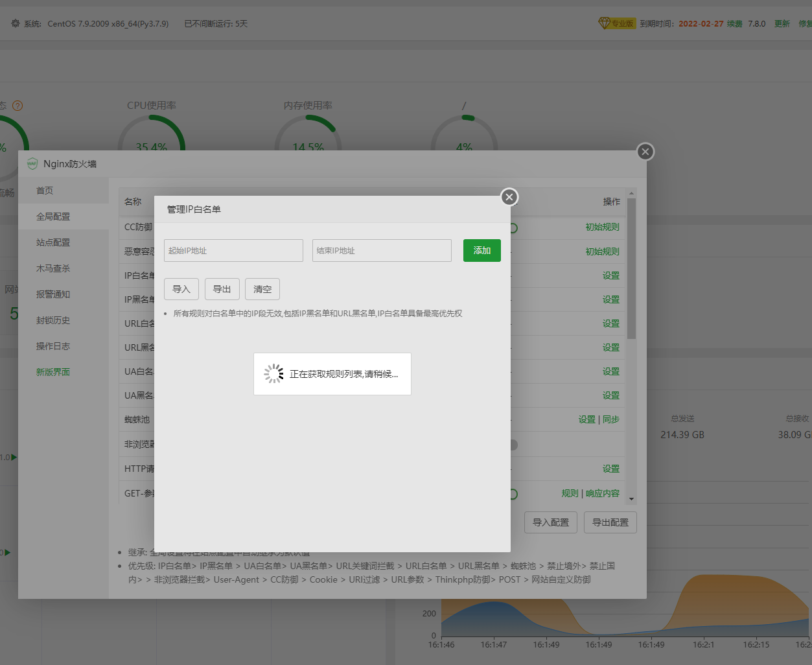Close the Nginx防火墙 window
Image resolution: width=812 pixels, height=665 pixels.
[645, 152]
